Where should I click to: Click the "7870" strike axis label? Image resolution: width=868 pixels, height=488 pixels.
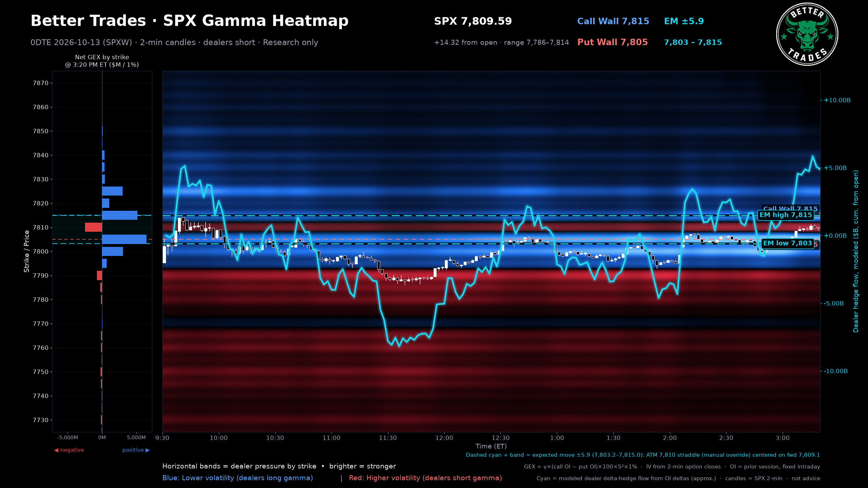click(x=41, y=83)
